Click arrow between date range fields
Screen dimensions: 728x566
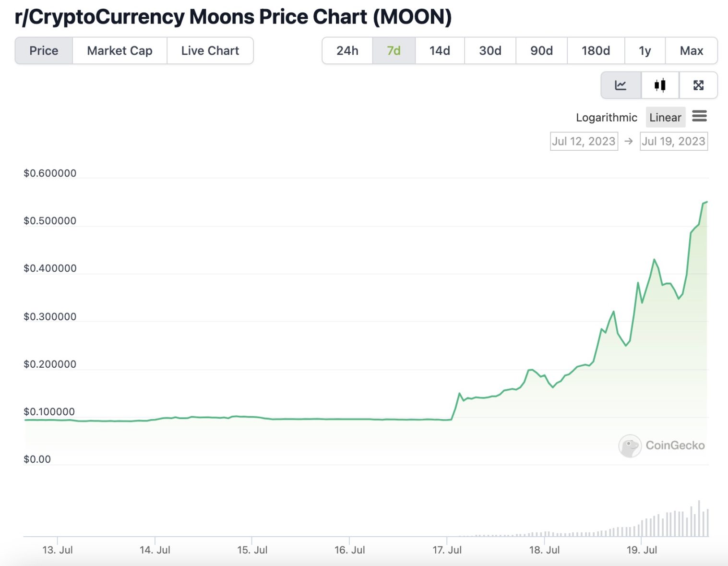(629, 142)
